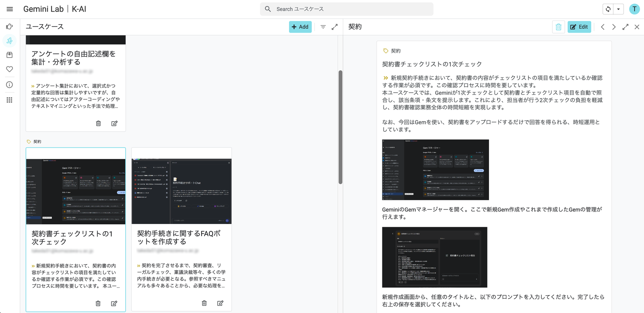Viewport: 644px width, 313px height.
Task: Click the trash icon in the 契約 detail header
Action: [x=558, y=27]
